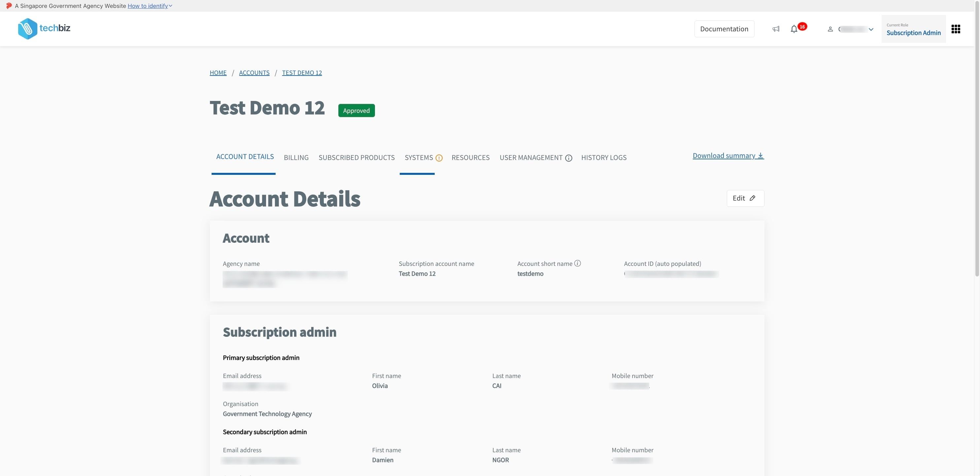Viewport: 980px width, 476px height.
Task: Click the techbiz logo
Action: click(x=44, y=28)
